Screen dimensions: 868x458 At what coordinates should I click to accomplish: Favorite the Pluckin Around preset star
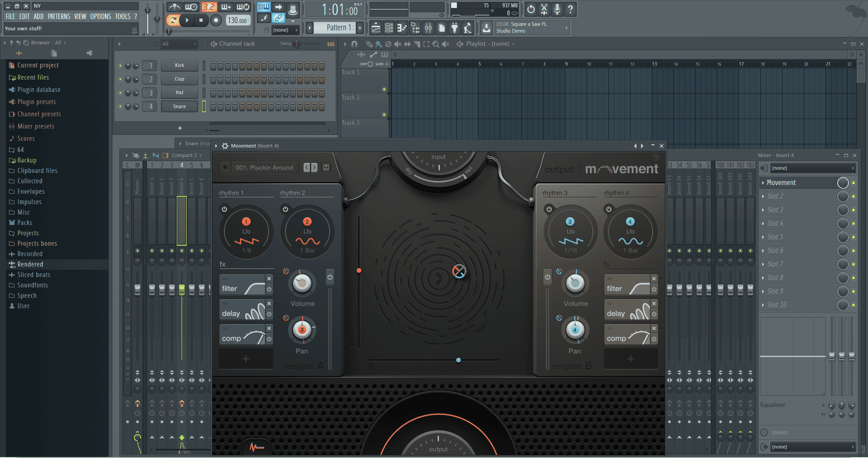click(225, 167)
